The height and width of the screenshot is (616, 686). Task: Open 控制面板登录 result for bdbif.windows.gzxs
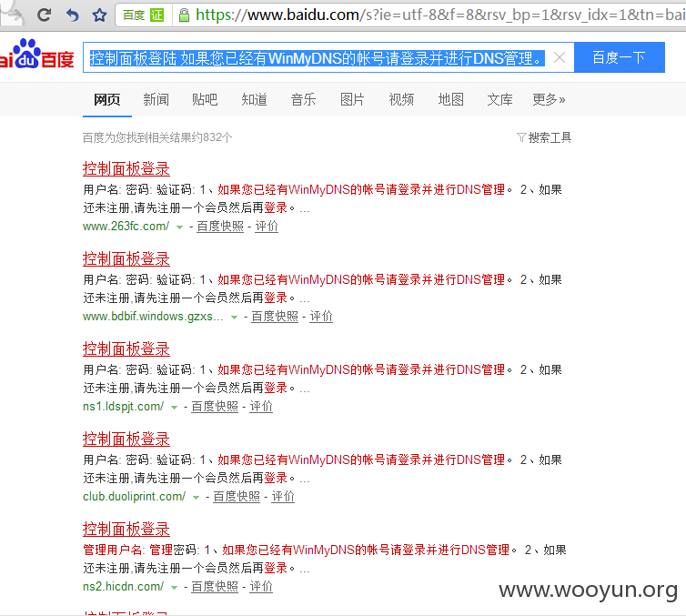point(126,259)
